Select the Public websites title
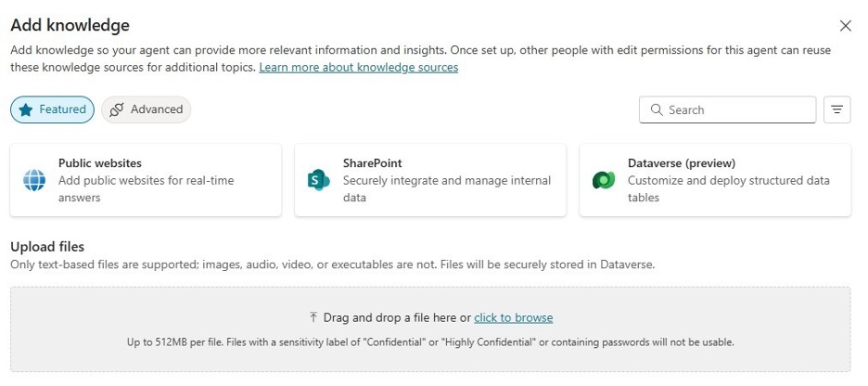868x386 pixels. 100,163
